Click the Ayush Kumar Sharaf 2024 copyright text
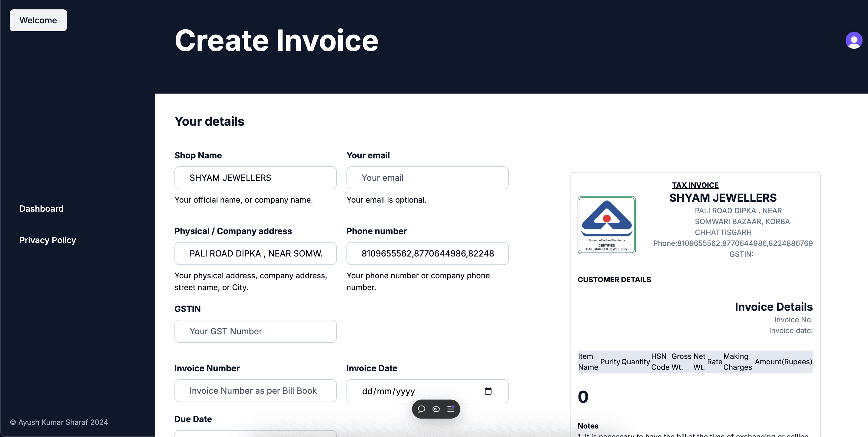This screenshot has width=868, height=437. tap(59, 422)
